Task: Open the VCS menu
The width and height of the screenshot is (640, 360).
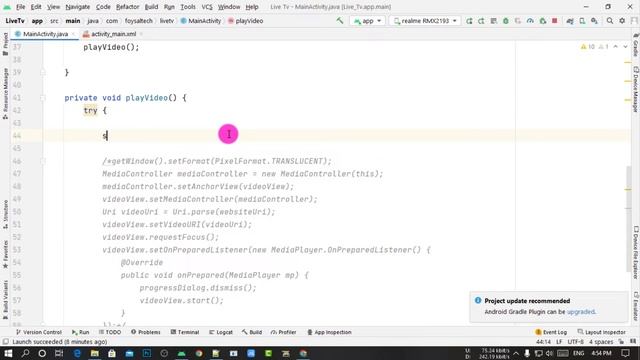Action: (x=207, y=7)
